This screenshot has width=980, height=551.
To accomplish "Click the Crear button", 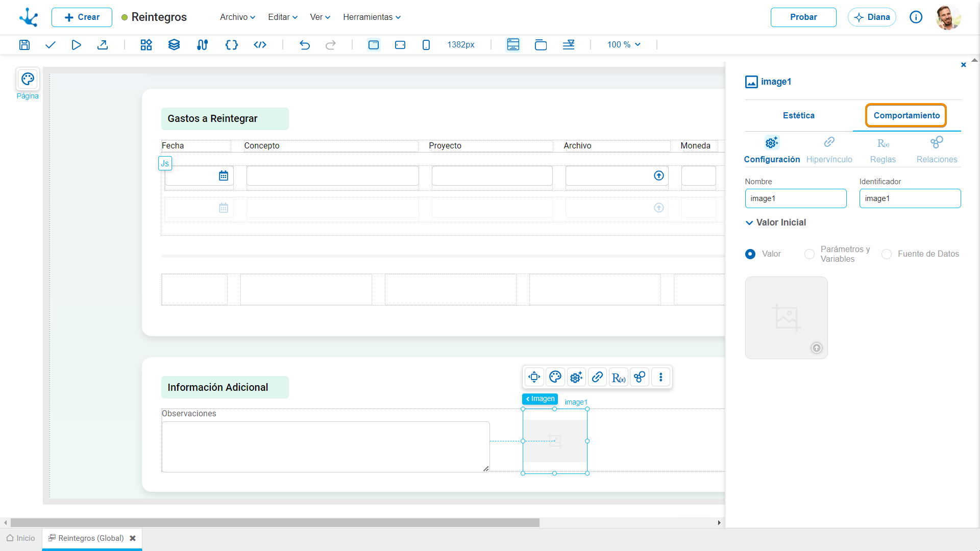I will click(x=82, y=17).
